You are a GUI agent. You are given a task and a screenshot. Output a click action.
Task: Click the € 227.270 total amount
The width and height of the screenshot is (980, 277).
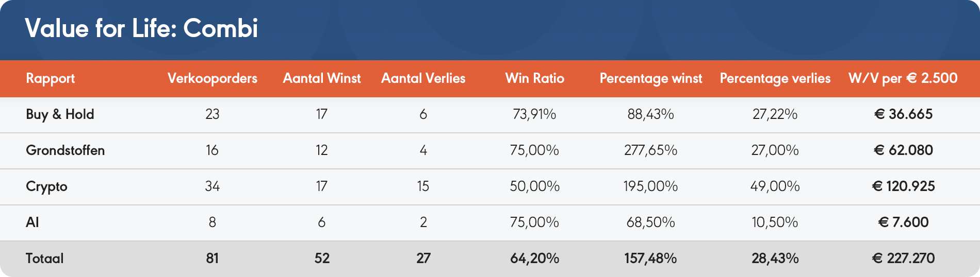(904, 258)
